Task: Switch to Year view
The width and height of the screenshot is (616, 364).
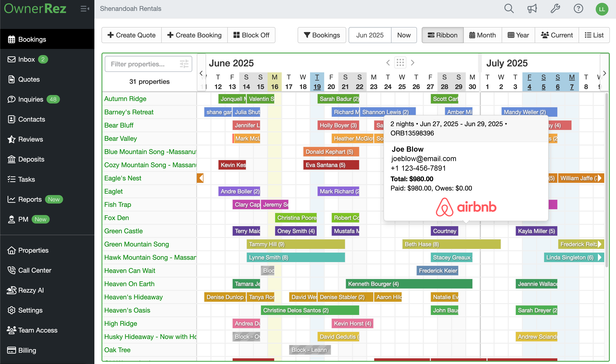Action: pyautogui.click(x=518, y=35)
